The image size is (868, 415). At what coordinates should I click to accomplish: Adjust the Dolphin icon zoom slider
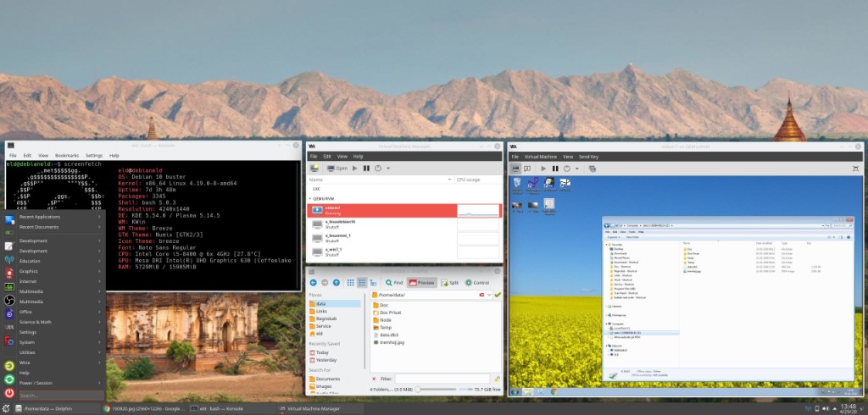point(437,390)
